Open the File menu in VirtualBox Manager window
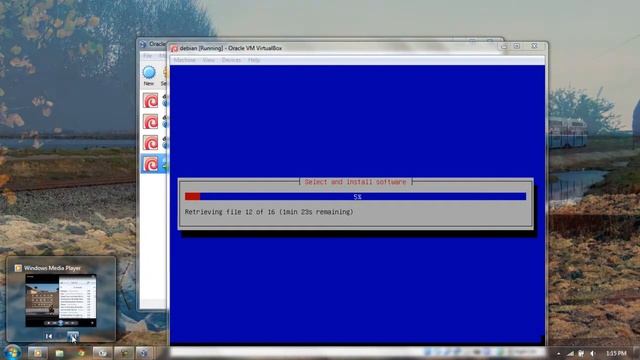Image resolution: width=640 pixels, height=360 pixels. click(x=148, y=56)
